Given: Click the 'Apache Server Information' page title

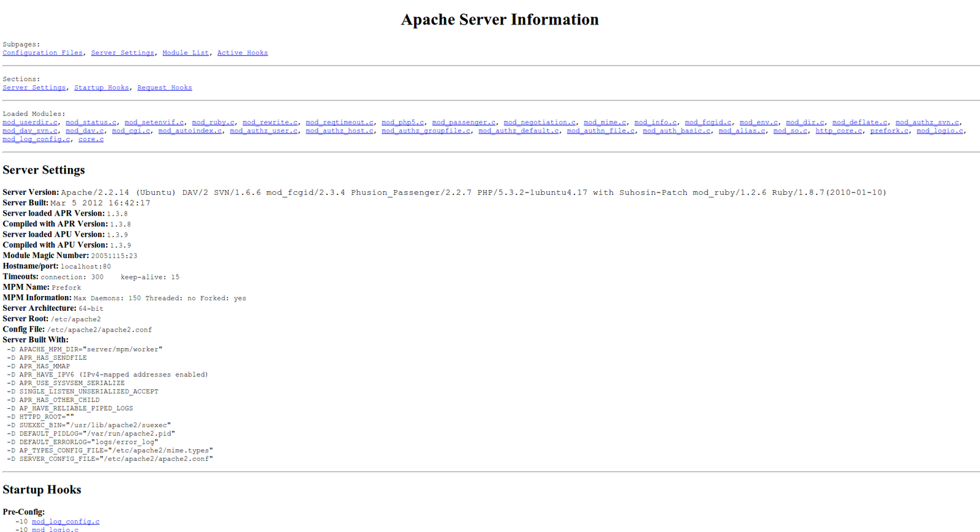Looking at the screenshot, I should pos(500,20).
